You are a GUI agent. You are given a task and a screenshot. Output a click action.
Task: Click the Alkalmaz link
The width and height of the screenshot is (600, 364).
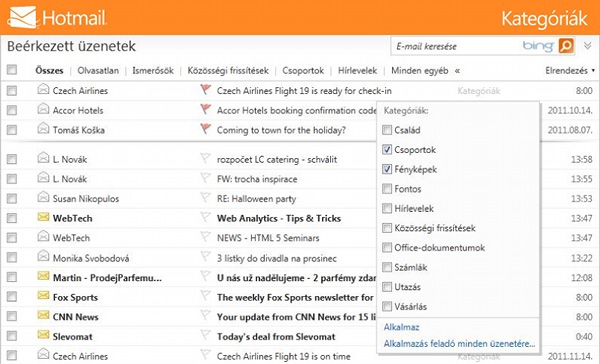401,327
